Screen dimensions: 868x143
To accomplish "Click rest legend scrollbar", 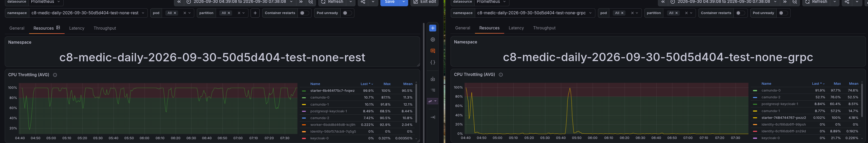I will pyautogui.click(x=416, y=103).
